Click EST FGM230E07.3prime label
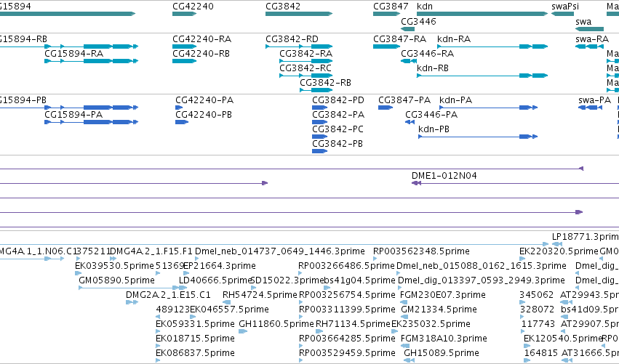 442,295
